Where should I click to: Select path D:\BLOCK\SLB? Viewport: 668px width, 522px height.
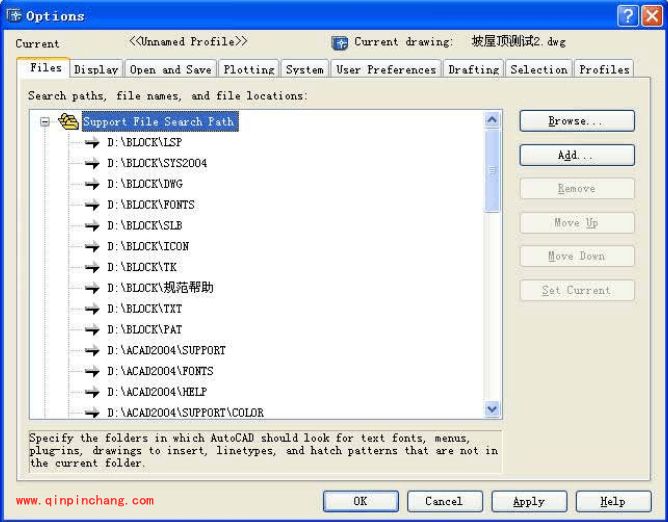point(145,225)
